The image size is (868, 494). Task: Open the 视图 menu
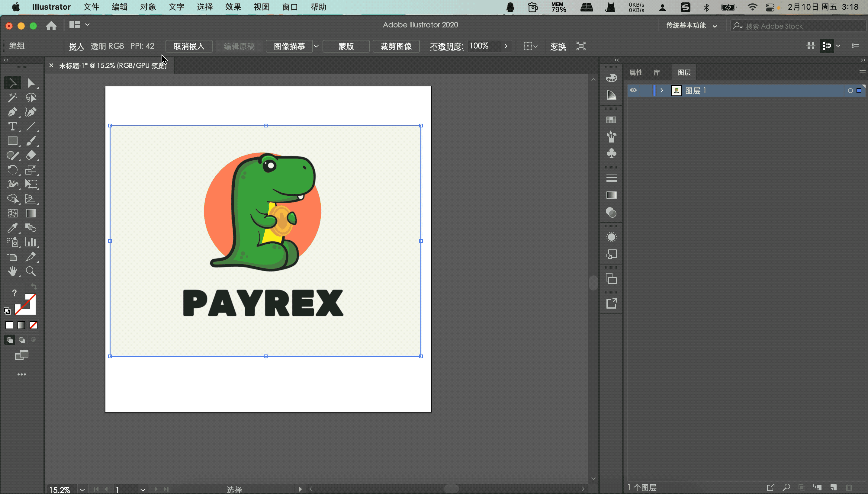pos(262,7)
